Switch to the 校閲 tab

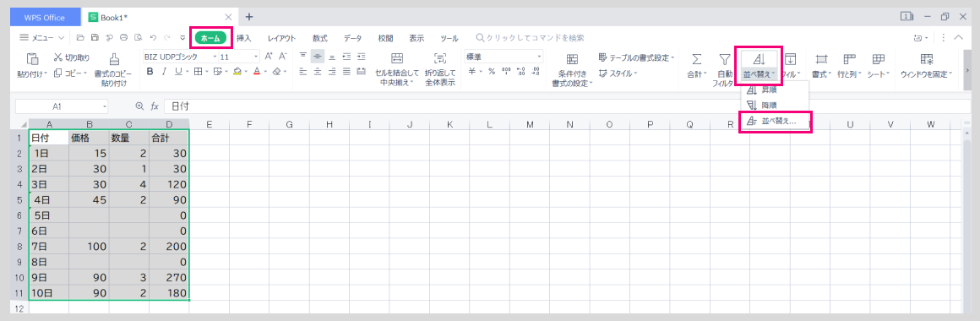[x=385, y=38]
